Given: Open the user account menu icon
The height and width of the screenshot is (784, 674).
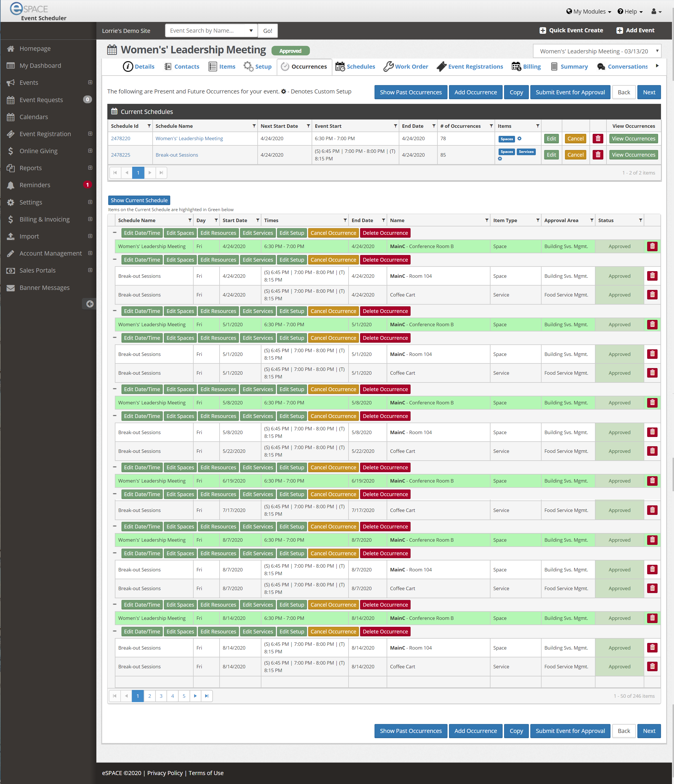Looking at the screenshot, I should coord(656,11).
